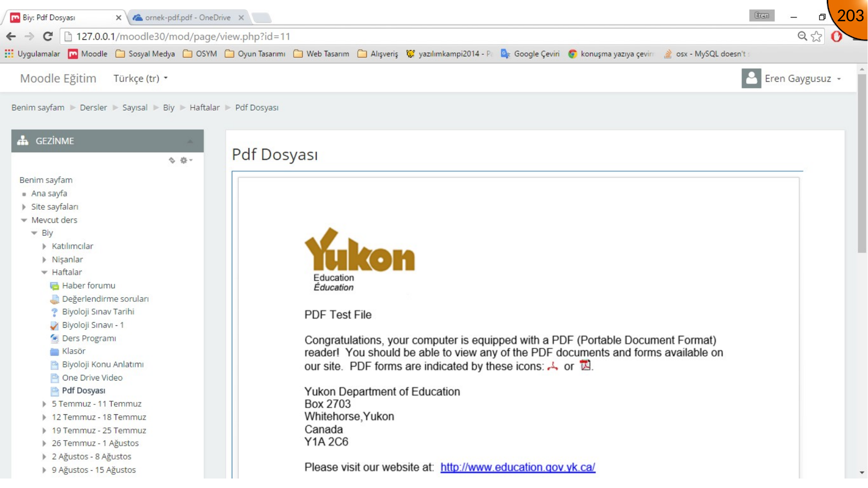Open the Oyun Tasarımı bookmark folder
Viewport: 868px width, 488px height.
pos(255,54)
